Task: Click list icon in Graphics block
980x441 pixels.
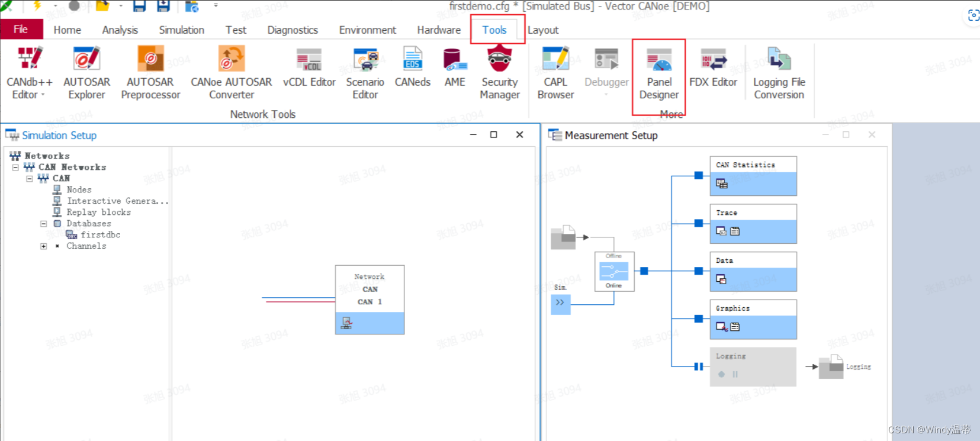Action: 735,327
